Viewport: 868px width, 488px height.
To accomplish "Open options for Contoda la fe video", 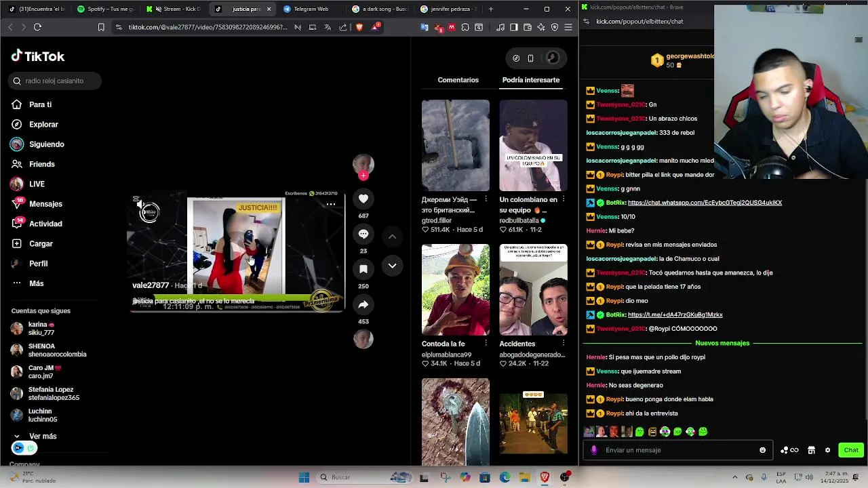I will coord(486,344).
